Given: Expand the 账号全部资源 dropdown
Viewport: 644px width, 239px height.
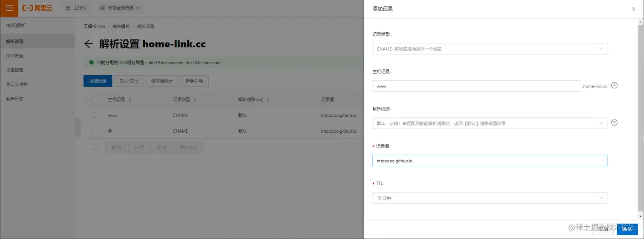Looking at the screenshot, I should (119, 8).
